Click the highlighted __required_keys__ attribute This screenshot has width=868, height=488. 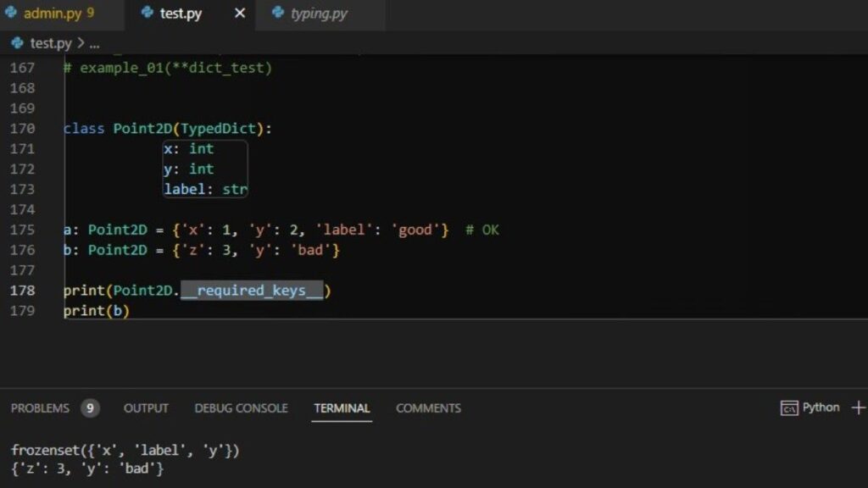252,291
